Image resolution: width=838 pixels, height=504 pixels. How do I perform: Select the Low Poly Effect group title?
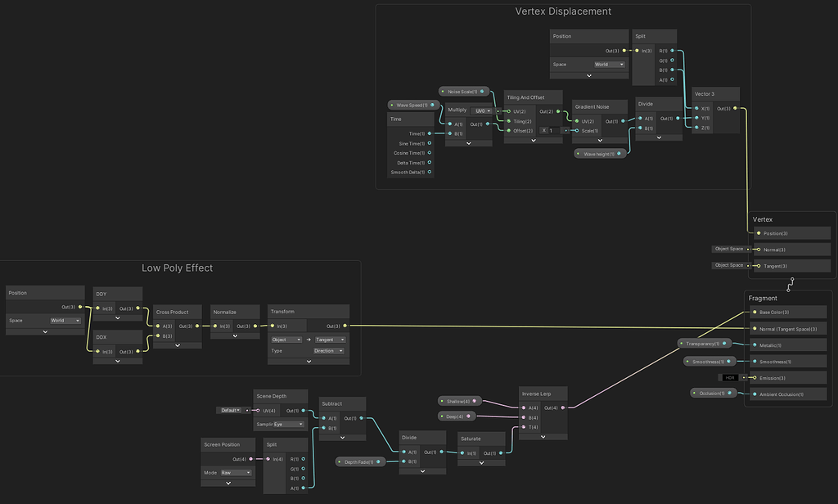coord(177,268)
